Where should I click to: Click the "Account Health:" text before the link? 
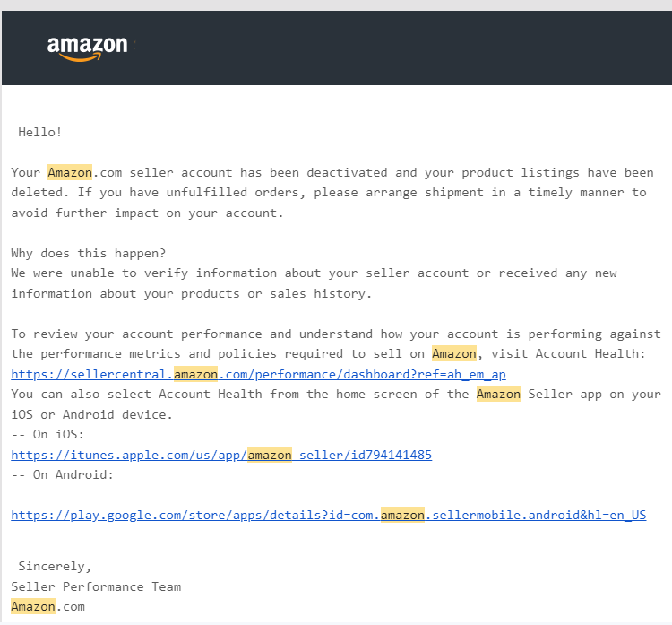point(590,353)
